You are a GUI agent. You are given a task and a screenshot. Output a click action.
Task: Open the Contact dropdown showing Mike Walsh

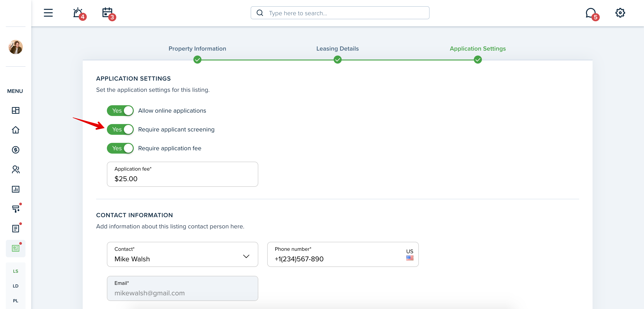(182, 254)
